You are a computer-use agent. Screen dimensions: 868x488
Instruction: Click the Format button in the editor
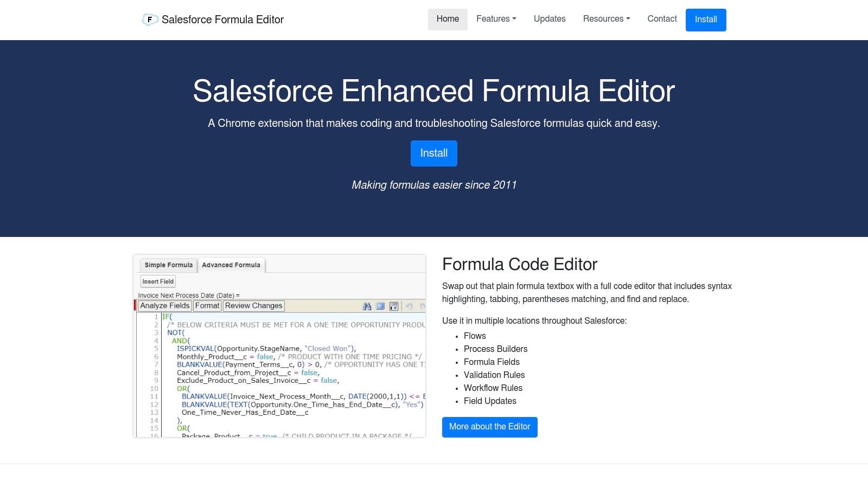coord(207,306)
